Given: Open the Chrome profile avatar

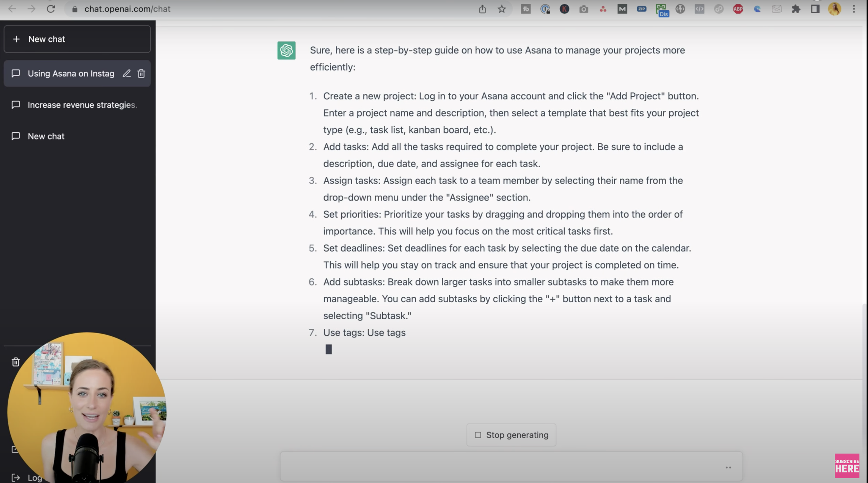Looking at the screenshot, I should pos(834,9).
